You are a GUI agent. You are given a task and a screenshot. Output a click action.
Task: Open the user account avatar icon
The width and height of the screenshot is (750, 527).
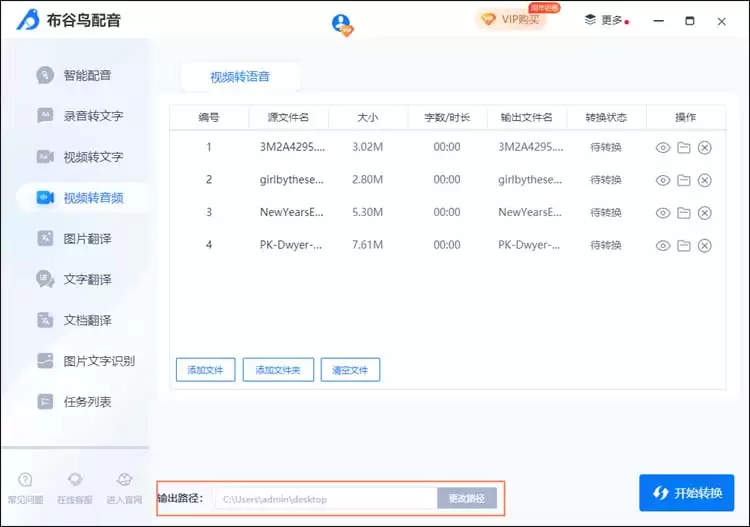click(342, 24)
